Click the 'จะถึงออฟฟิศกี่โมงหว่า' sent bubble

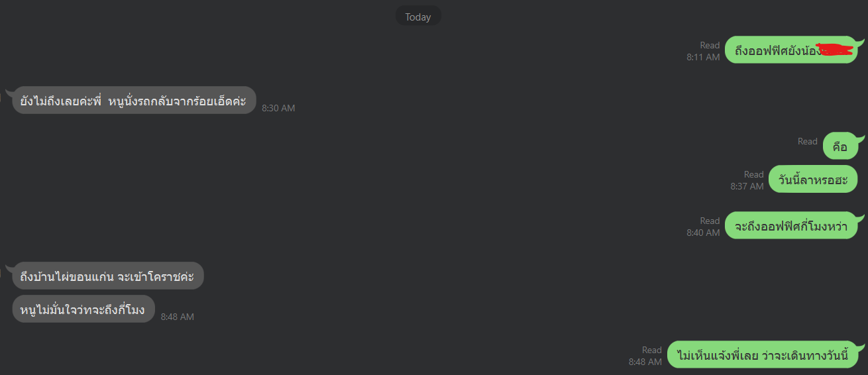coord(791,226)
